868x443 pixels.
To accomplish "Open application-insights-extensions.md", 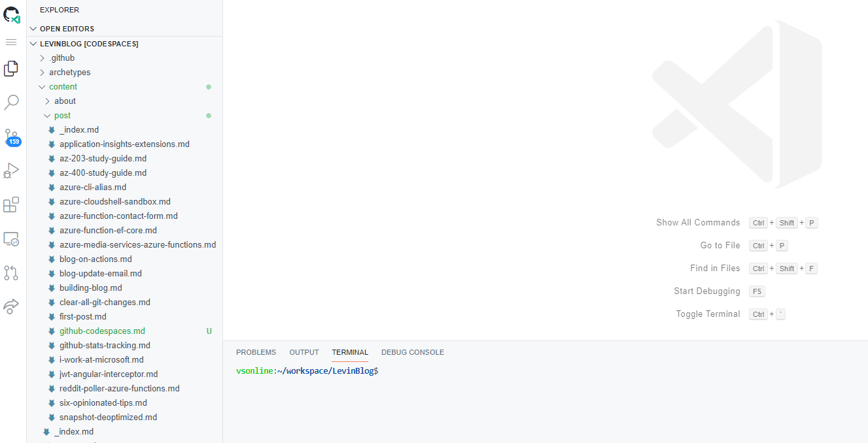I will pyautogui.click(x=125, y=144).
